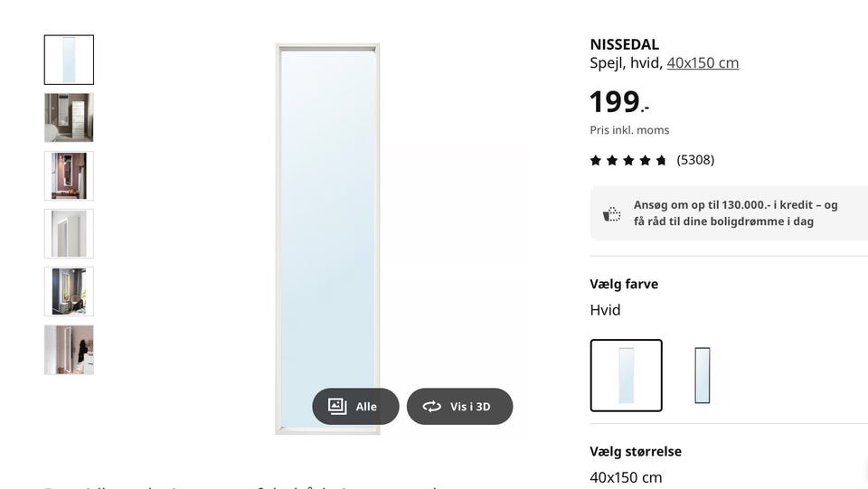Open the (5308) reviews count
Screen dimensions: 868x489
click(695, 160)
